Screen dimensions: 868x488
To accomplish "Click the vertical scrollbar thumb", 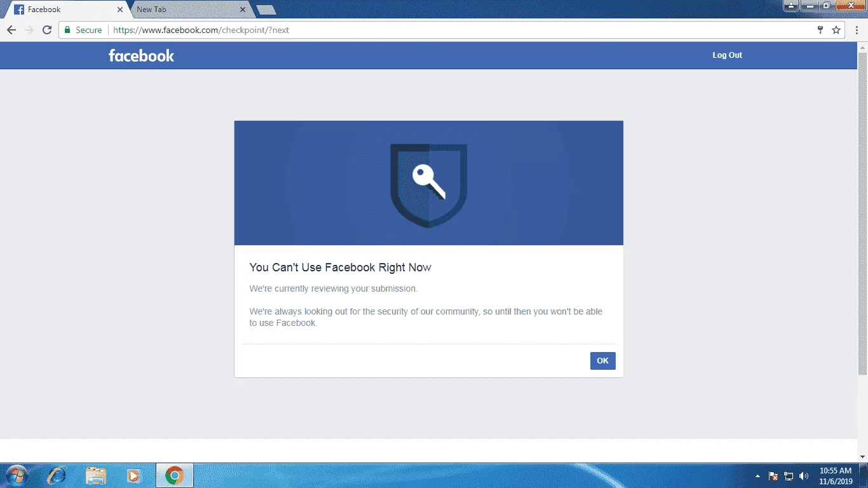I will pos(862,213).
